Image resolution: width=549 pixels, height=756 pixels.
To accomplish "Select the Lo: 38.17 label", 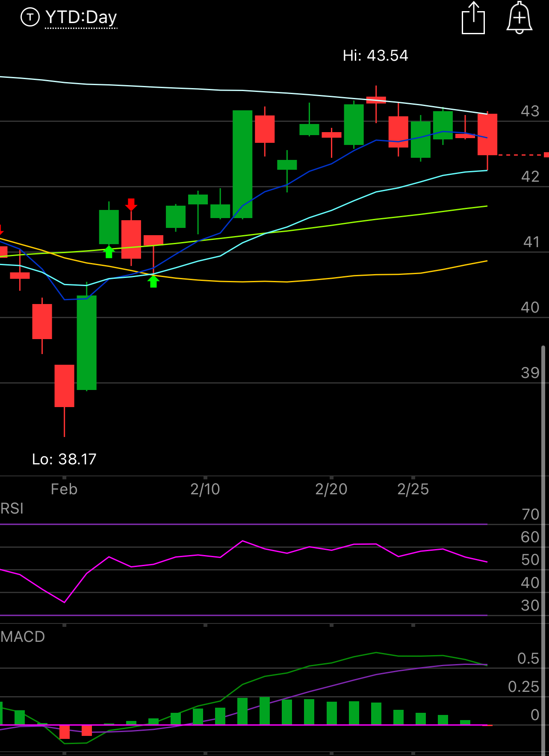I will click(x=64, y=459).
